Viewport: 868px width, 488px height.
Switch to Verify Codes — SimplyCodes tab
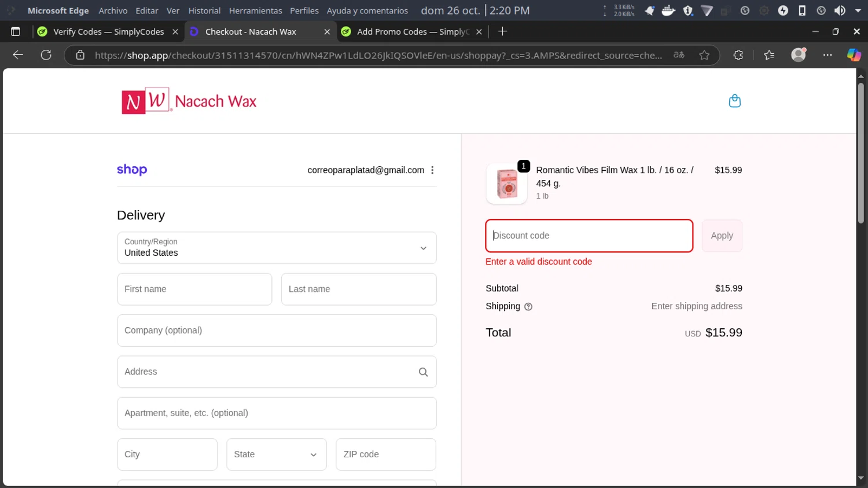click(x=108, y=32)
